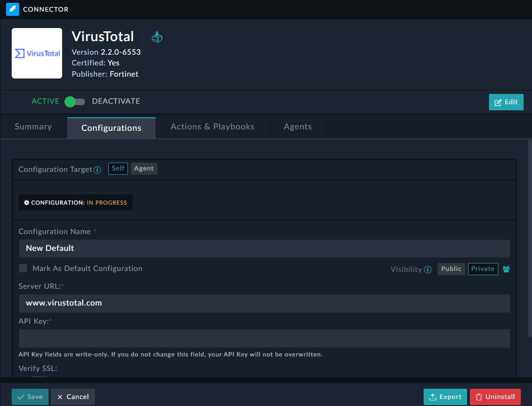Select Self as the Configuration Target

[118, 169]
